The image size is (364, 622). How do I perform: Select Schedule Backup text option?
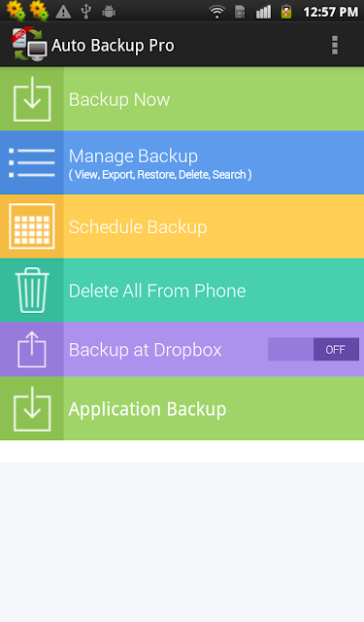138,226
